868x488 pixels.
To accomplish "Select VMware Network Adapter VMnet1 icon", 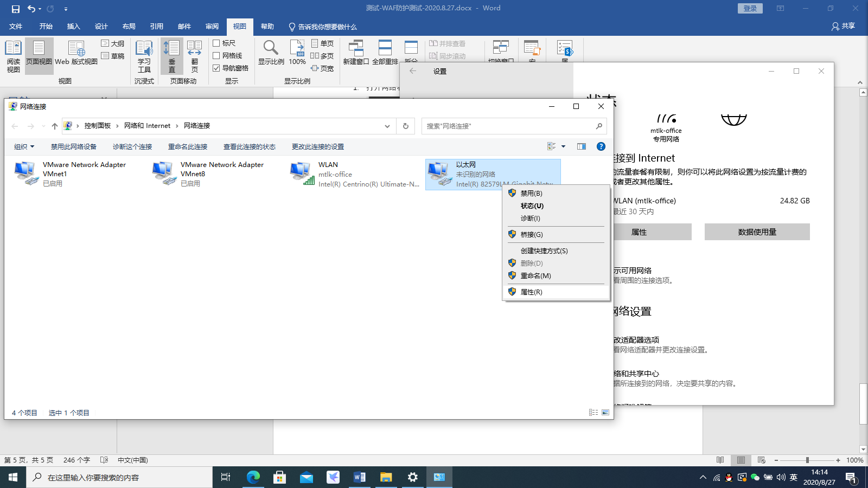I will click(25, 173).
